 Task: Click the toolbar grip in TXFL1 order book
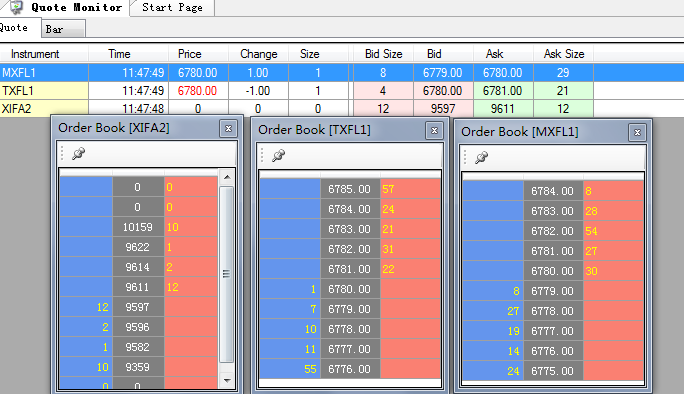[x=262, y=155]
